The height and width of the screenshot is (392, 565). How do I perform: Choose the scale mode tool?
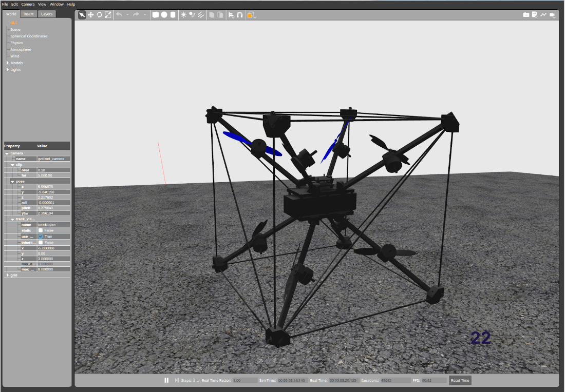click(x=108, y=15)
